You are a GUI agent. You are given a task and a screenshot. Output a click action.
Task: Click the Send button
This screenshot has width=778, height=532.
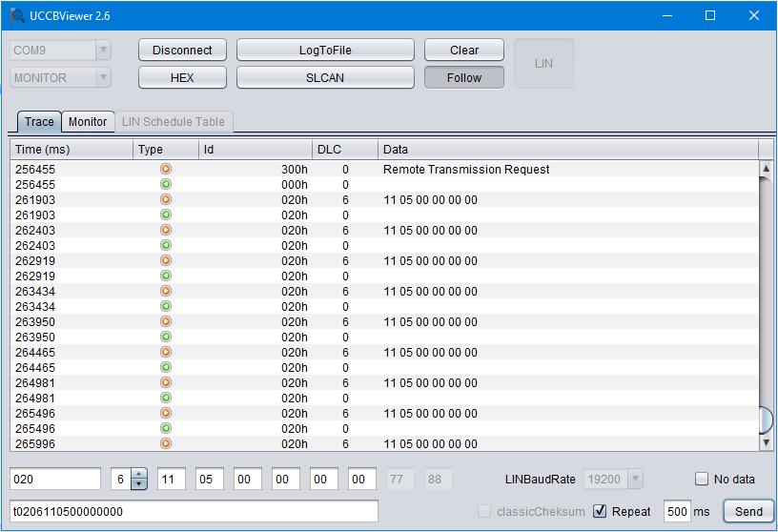tap(747, 511)
